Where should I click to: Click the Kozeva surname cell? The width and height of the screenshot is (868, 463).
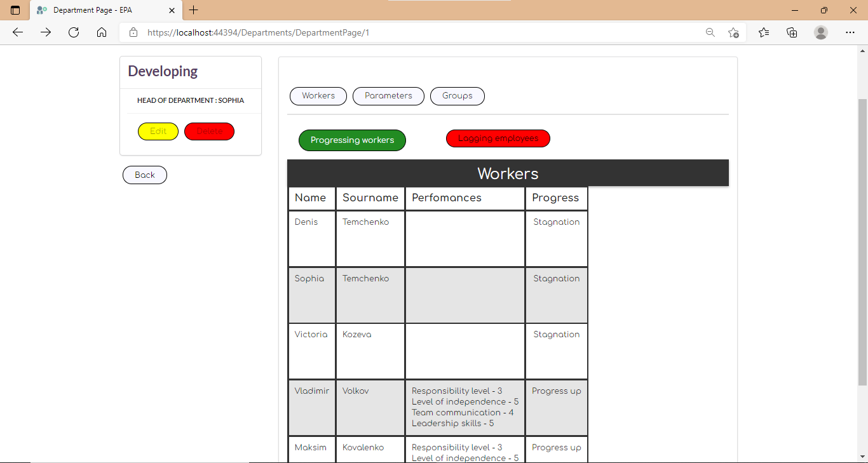click(x=370, y=351)
